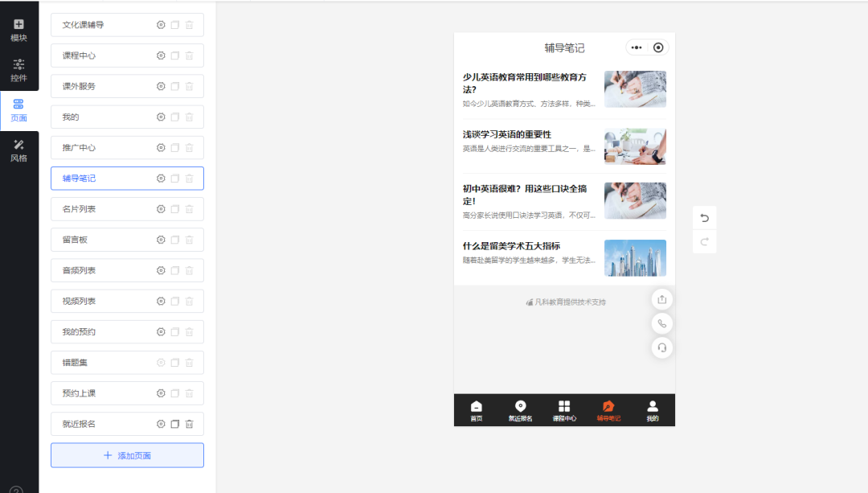This screenshot has height=493, width=868.
Task: Open mini-program more options dots menu
Action: click(637, 47)
